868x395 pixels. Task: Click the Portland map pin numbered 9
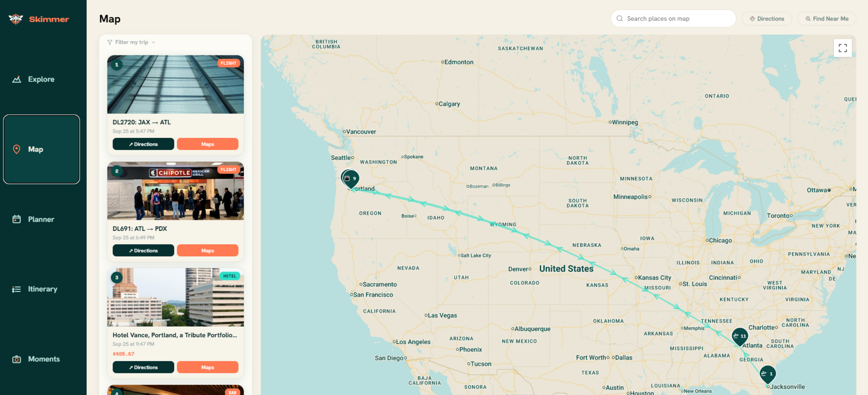pos(350,178)
